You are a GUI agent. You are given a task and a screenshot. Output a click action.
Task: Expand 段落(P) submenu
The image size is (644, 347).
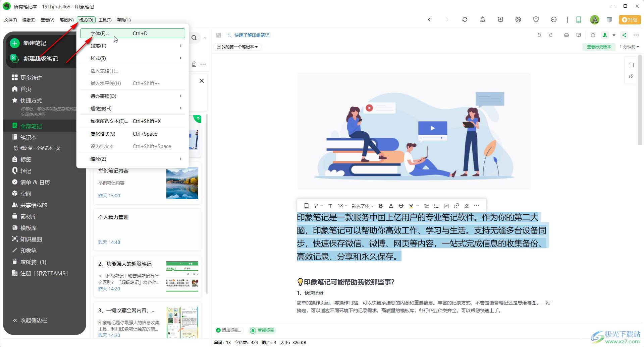point(132,46)
